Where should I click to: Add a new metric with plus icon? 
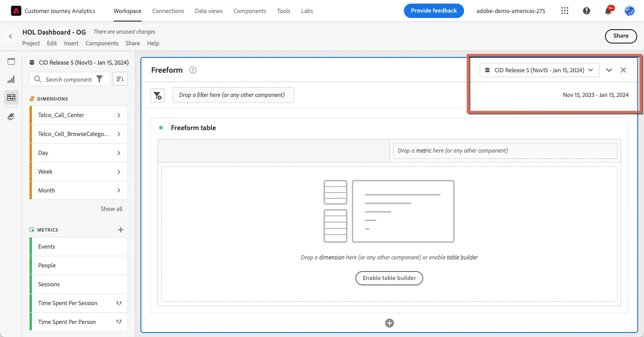120,230
